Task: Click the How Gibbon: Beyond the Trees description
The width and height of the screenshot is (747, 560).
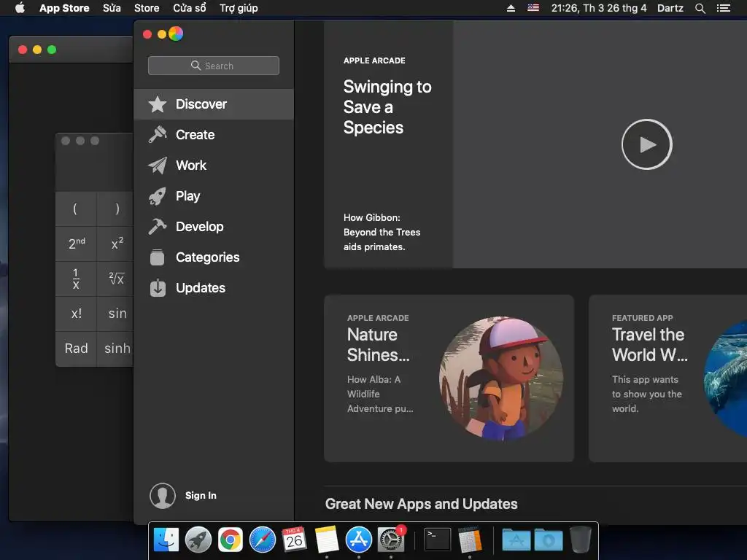Action: pos(382,233)
